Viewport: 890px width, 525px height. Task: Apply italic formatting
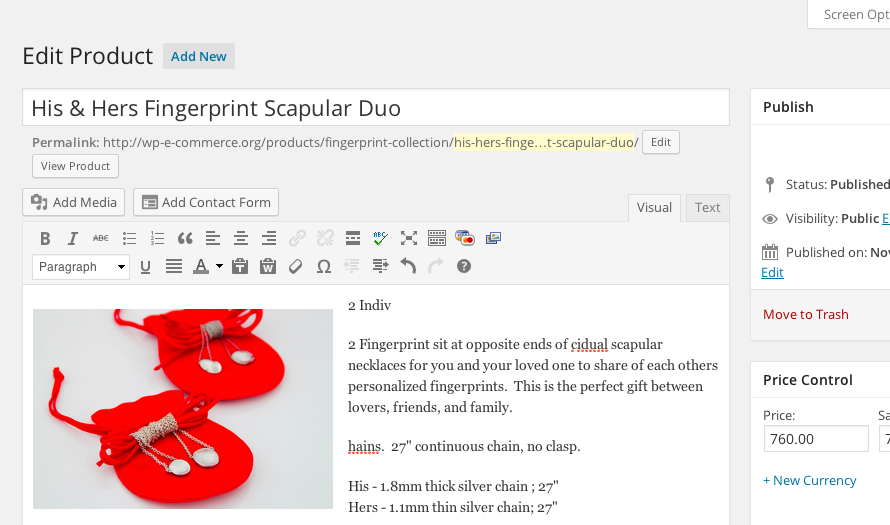pyautogui.click(x=73, y=238)
